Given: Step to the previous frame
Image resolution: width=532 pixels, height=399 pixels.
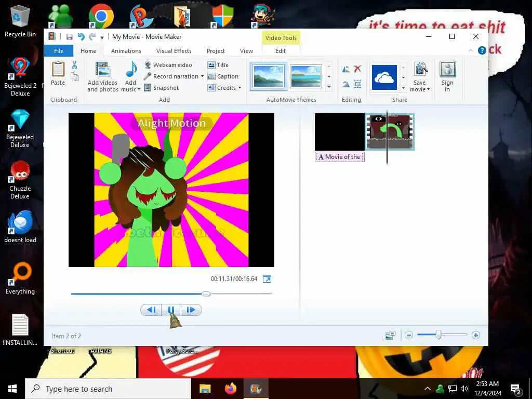Looking at the screenshot, I should [151, 310].
